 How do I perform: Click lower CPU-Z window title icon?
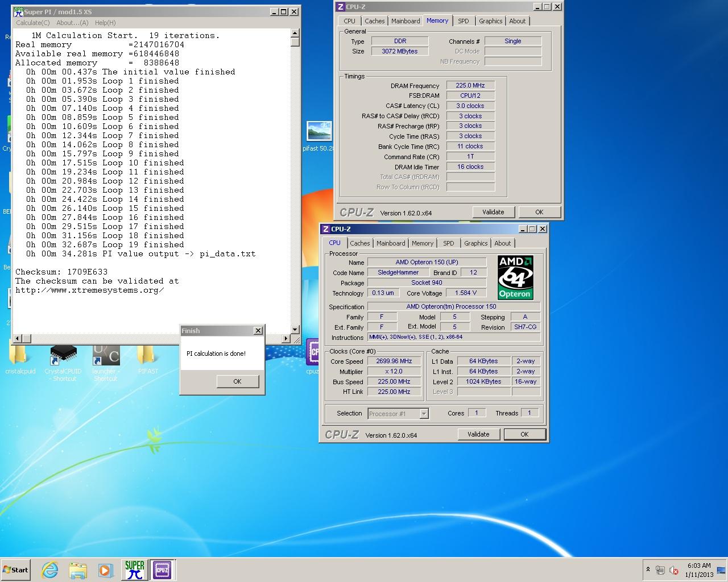click(x=326, y=229)
